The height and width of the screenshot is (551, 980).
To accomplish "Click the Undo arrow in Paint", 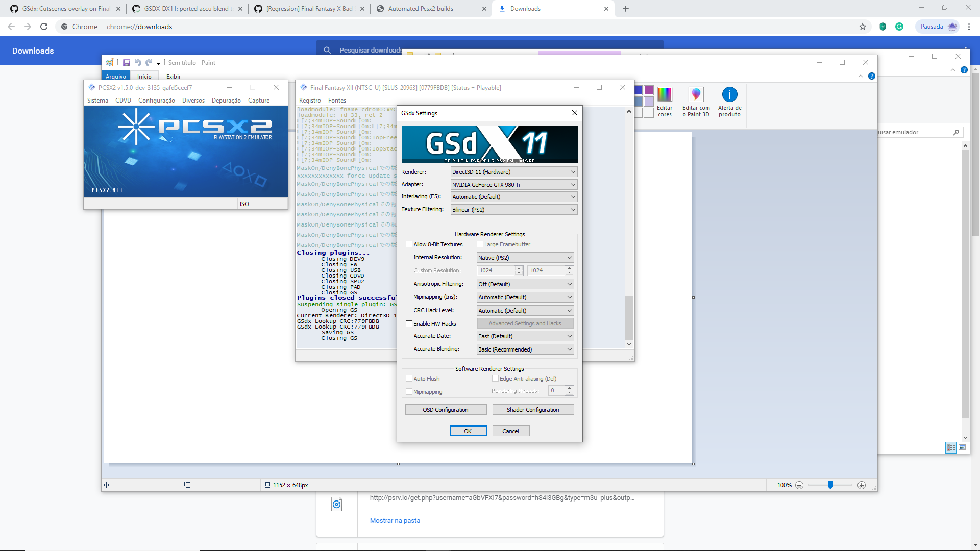I will coord(138,62).
